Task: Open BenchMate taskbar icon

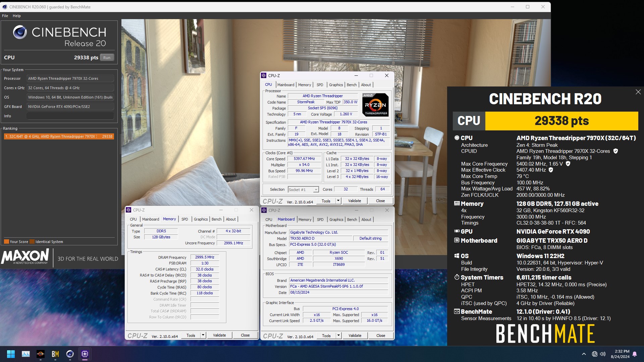Action: pos(55,354)
